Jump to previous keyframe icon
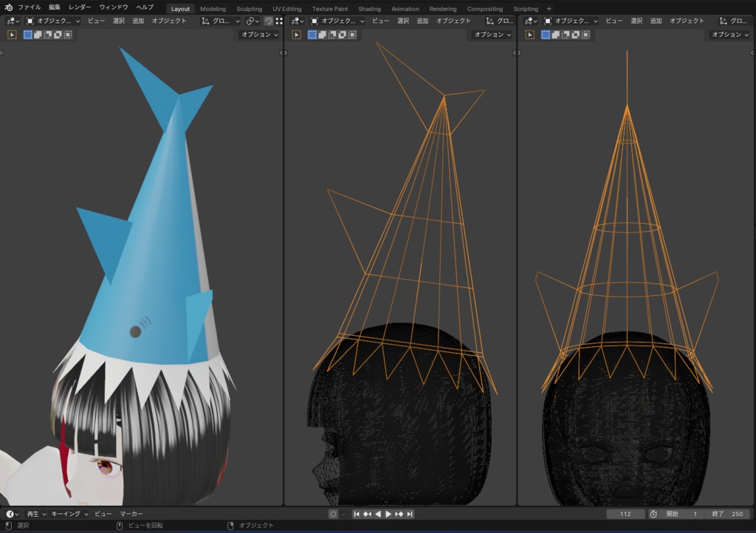 click(367, 515)
